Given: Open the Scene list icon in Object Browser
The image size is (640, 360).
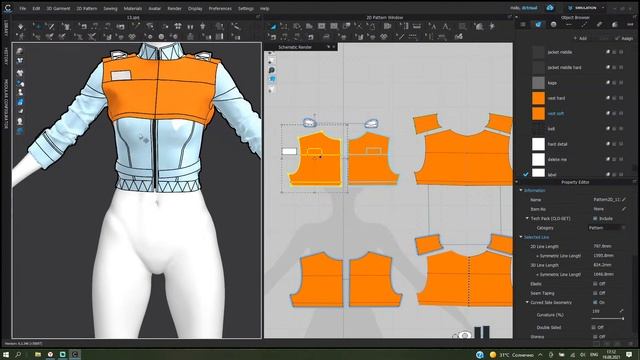Looking at the screenshot, I should click(523, 24).
